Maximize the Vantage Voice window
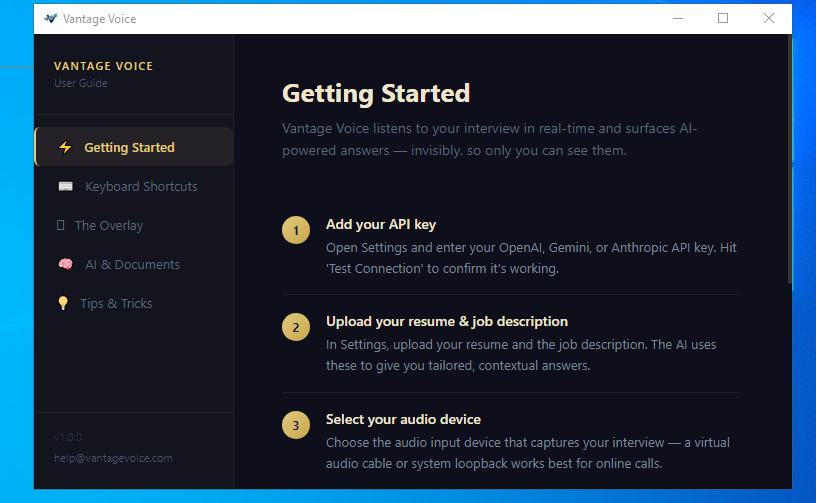816x503 pixels. click(723, 19)
